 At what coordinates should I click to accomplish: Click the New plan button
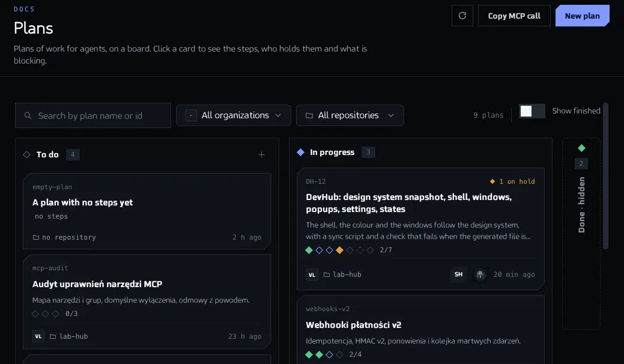[582, 16]
